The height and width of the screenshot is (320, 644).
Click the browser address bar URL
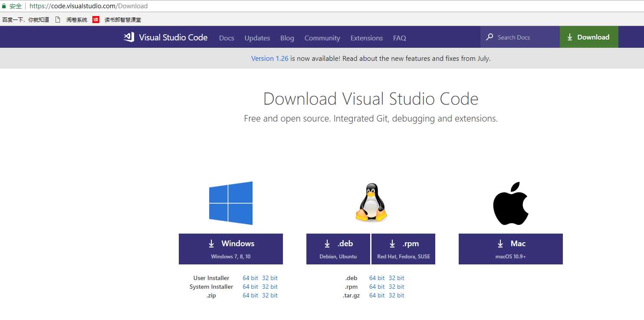pyautogui.click(x=89, y=6)
